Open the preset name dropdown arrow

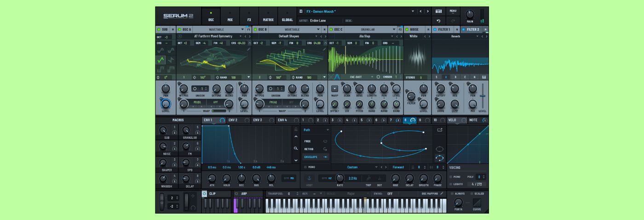[413, 11]
